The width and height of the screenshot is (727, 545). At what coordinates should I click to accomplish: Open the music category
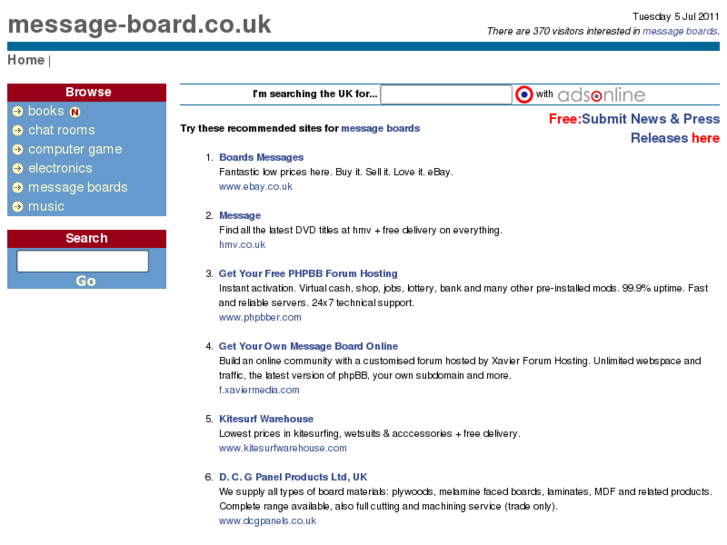46,206
